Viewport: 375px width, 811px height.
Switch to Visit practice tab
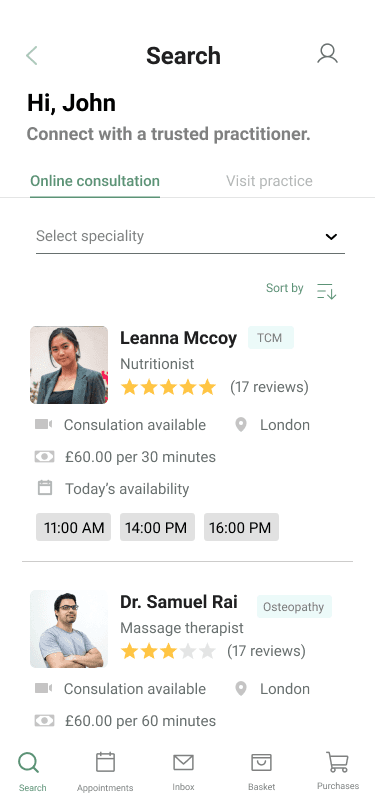[269, 181]
